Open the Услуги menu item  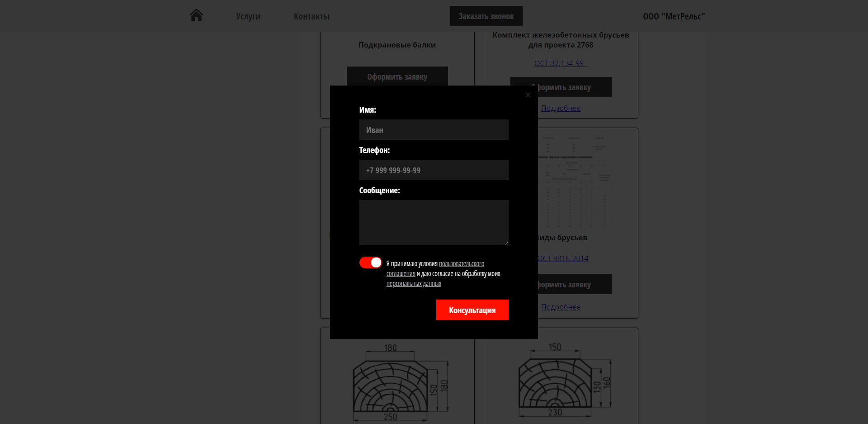pos(248,16)
